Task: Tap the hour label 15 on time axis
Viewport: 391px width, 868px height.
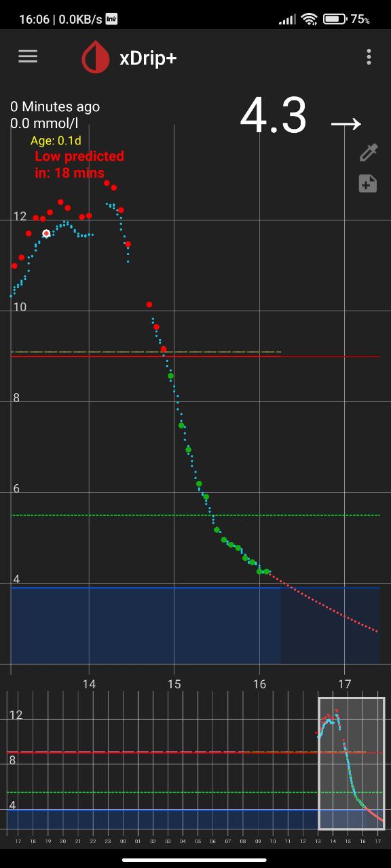Action: [x=174, y=684]
